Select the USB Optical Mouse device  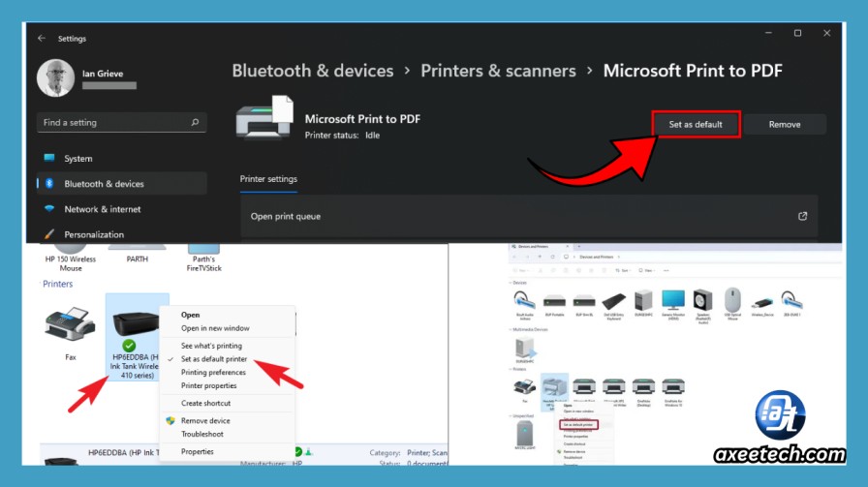click(x=732, y=304)
